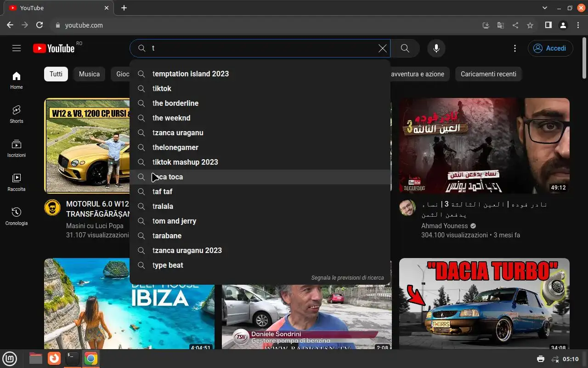Close the YouTube tab

coord(107,8)
